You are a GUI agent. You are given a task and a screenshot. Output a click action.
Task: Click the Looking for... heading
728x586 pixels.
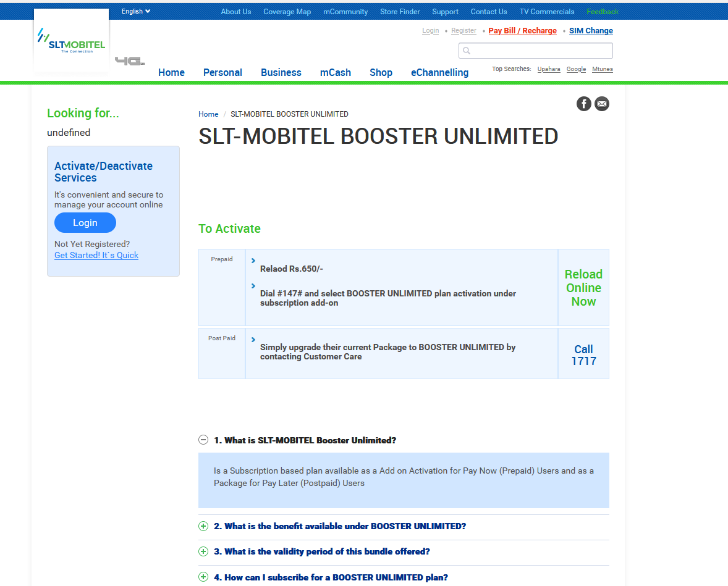(83, 113)
